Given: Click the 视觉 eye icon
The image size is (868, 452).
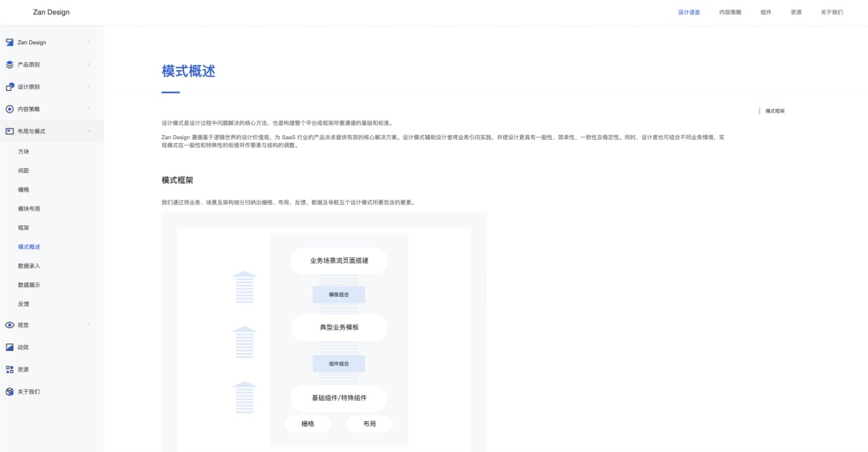Looking at the screenshot, I should click(10, 325).
